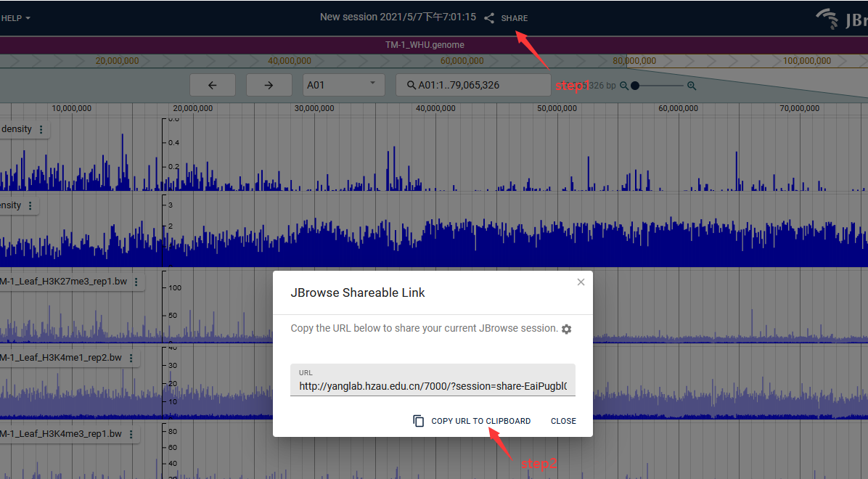Click the copy icon beside COPY URL TO CLIPBOARD

pyautogui.click(x=418, y=420)
